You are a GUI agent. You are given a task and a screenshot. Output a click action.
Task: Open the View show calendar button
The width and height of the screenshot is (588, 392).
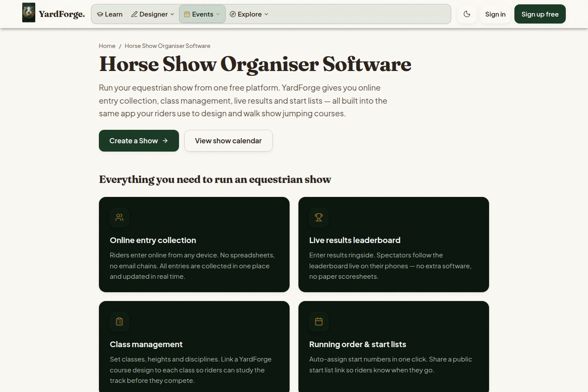pos(228,141)
